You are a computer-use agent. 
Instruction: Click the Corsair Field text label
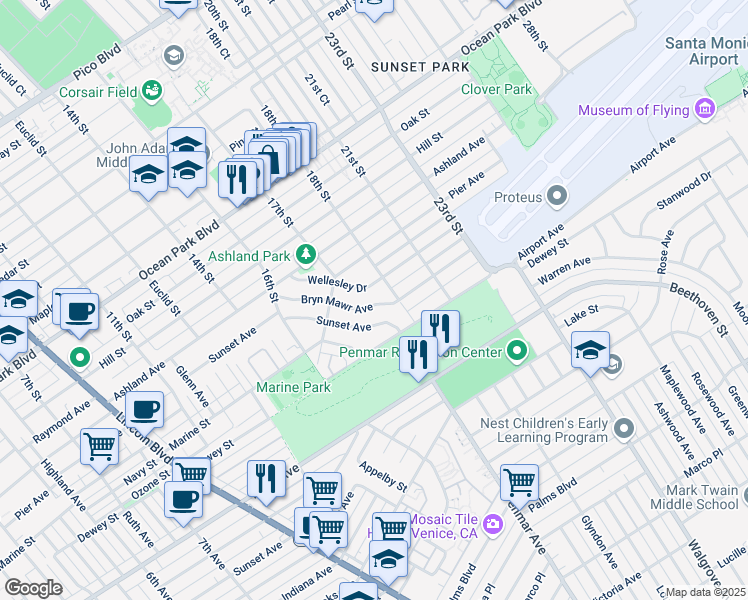pos(98,92)
